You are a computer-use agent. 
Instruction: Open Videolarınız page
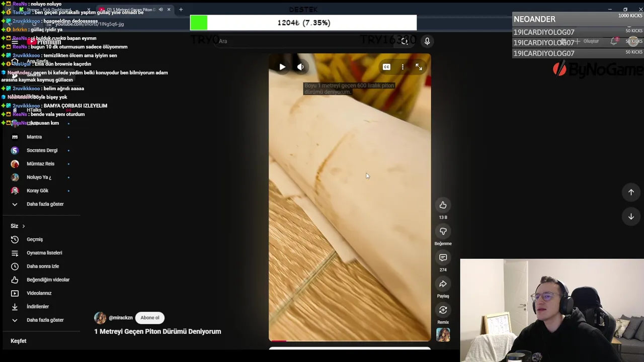(x=40, y=293)
